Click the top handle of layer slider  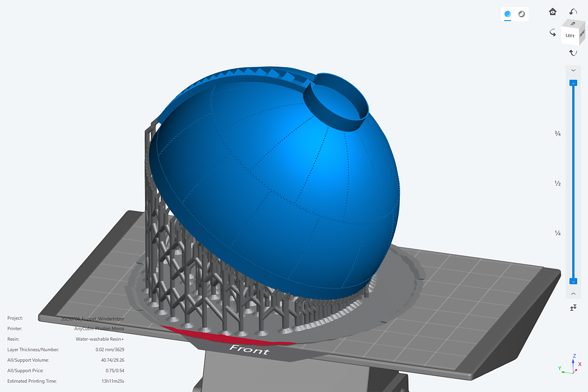[573, 83]
